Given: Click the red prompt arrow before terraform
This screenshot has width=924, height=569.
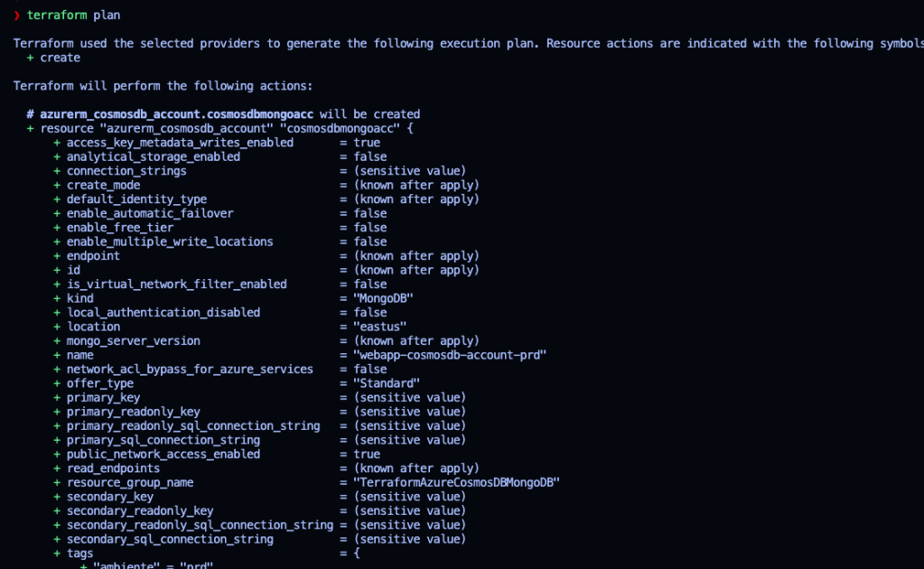Looking at the screenshot, I should [x=16, y=15].
